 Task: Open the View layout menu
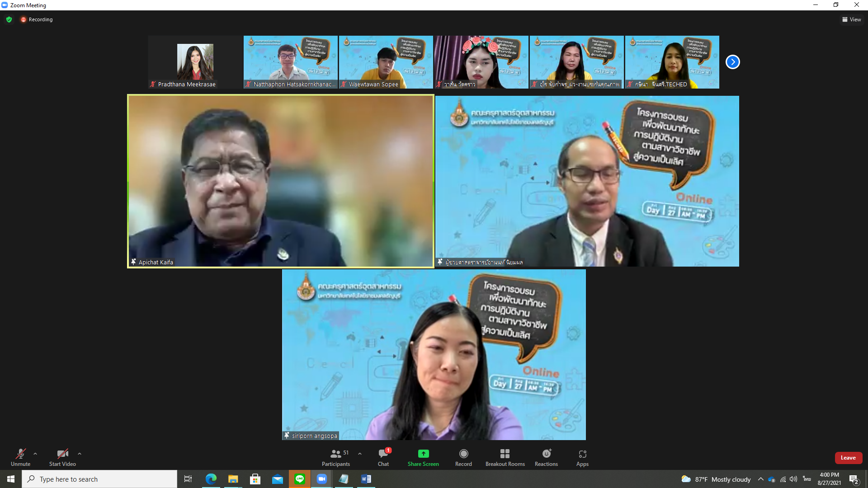tap(851, 19)
